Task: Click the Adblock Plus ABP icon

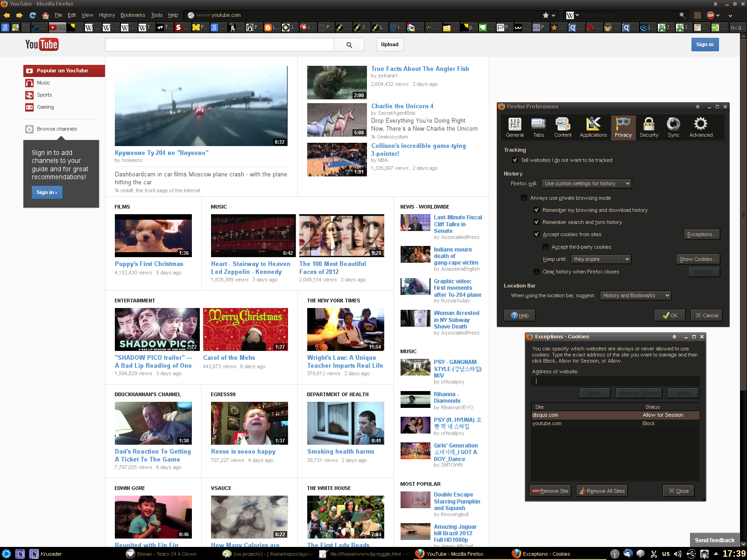Action: pos(711,15)
